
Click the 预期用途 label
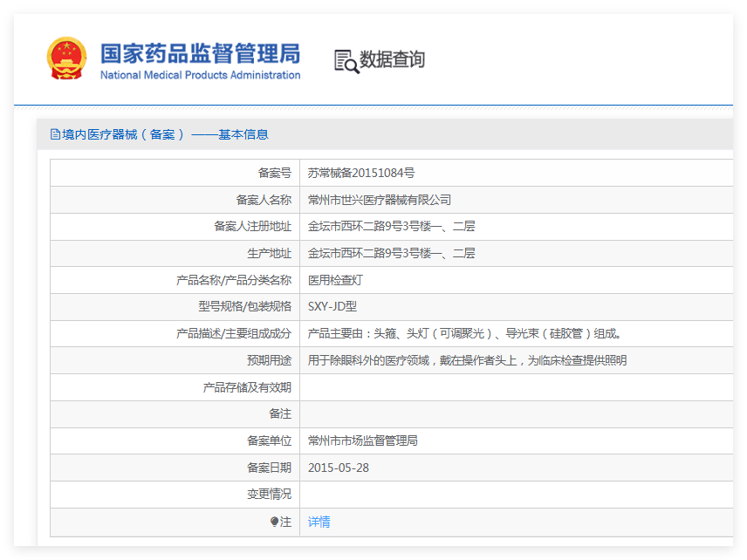coord(269,360)
